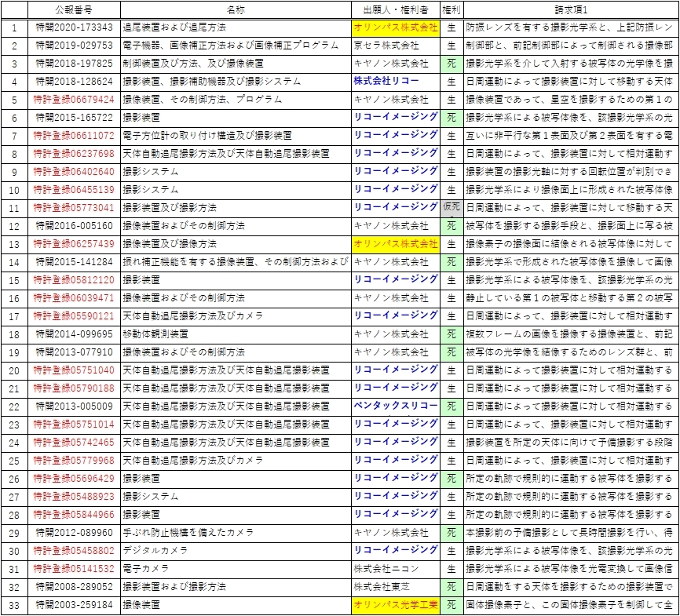680x616 pixels.
Task: Click yellow オリンパス光学工業 cell
Action: pyautogui.click(x=396, y=605)
